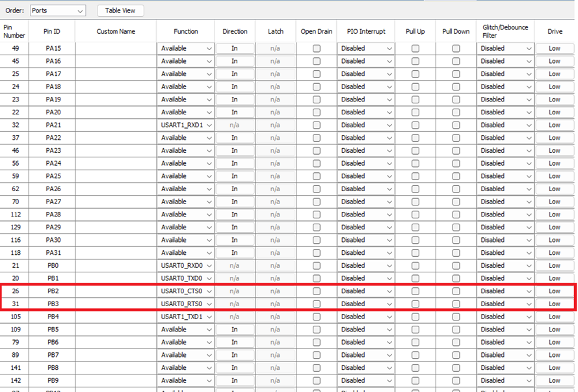Select pin number 129 cell
Viewport: 578px width, 392px height.
pyautogui.click(x=16, y=228)
